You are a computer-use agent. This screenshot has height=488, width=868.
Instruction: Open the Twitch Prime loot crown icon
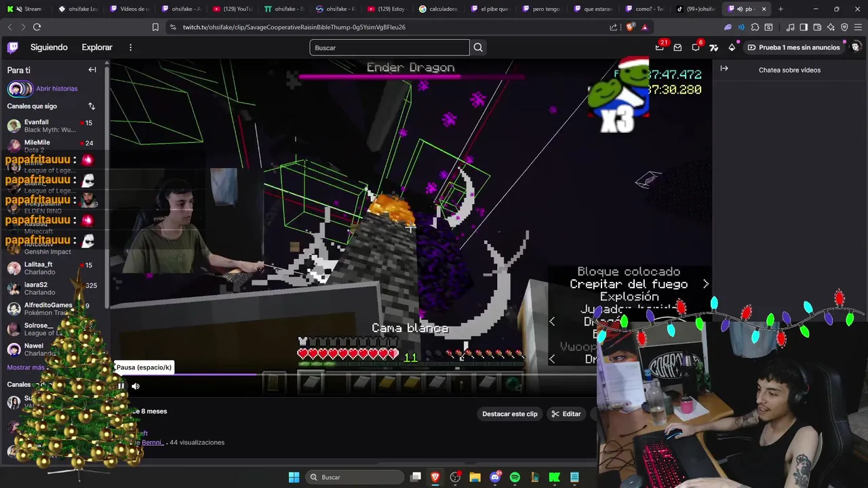[659, 47]
